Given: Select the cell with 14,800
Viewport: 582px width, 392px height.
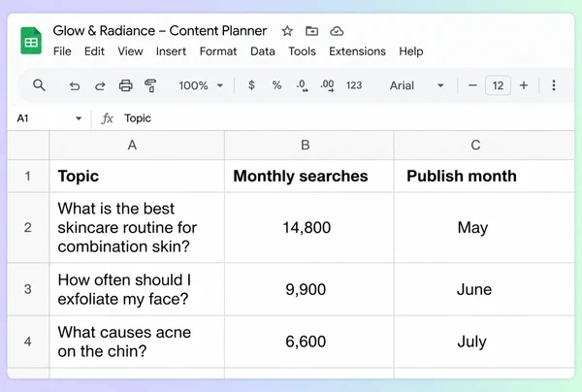Looking at the screenshot, I should tap(308, 228).
